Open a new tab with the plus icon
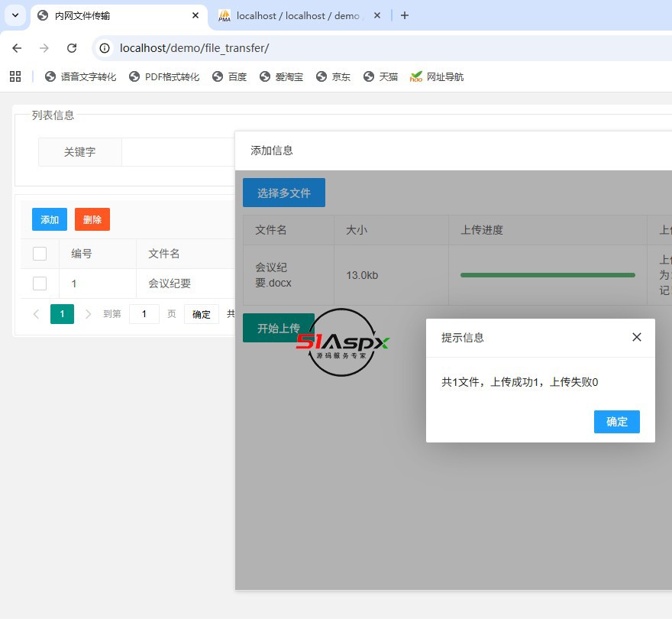Screen dimensions: 672x619 (x=405, y=15)
